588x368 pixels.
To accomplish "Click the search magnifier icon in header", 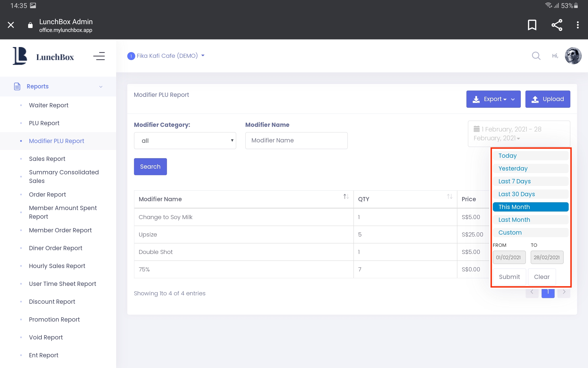I will click(536, 56).
